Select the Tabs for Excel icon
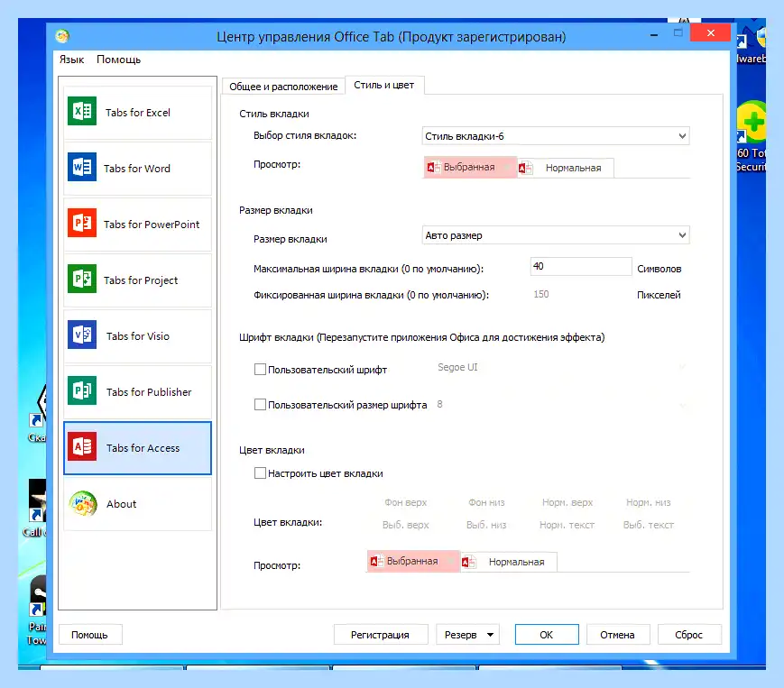Screen dimensions: 784x688 pyautogui.click(x=82, y=111)
